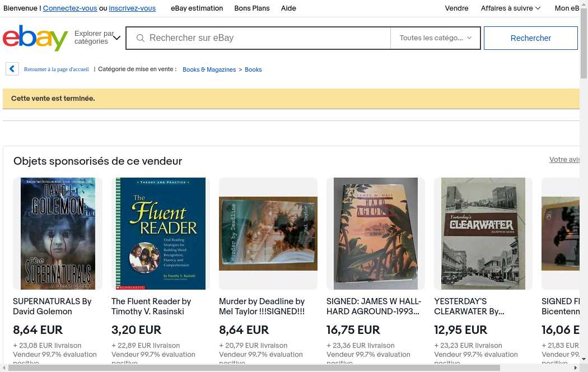Click the inscrivez-vous link

click(x=132, y=8)
